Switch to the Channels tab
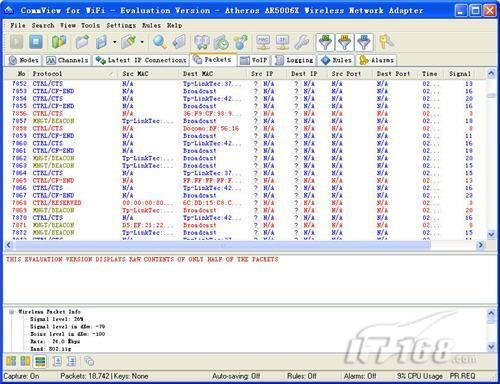This screenshot has height=384, width=500. coord(68,60)
